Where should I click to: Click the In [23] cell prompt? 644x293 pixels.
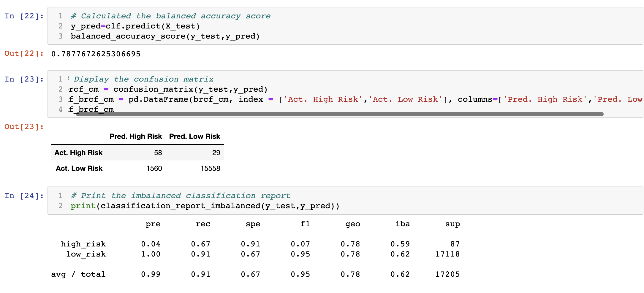24,79
